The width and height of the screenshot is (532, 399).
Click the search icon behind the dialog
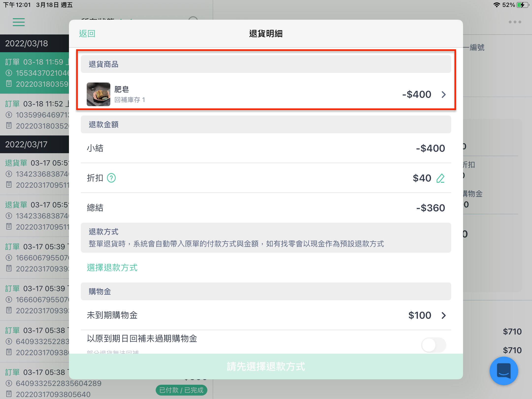click(x=193, y=18)
